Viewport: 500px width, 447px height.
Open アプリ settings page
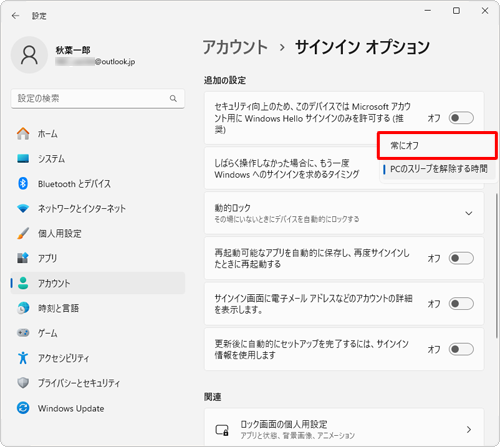[98, 258]
